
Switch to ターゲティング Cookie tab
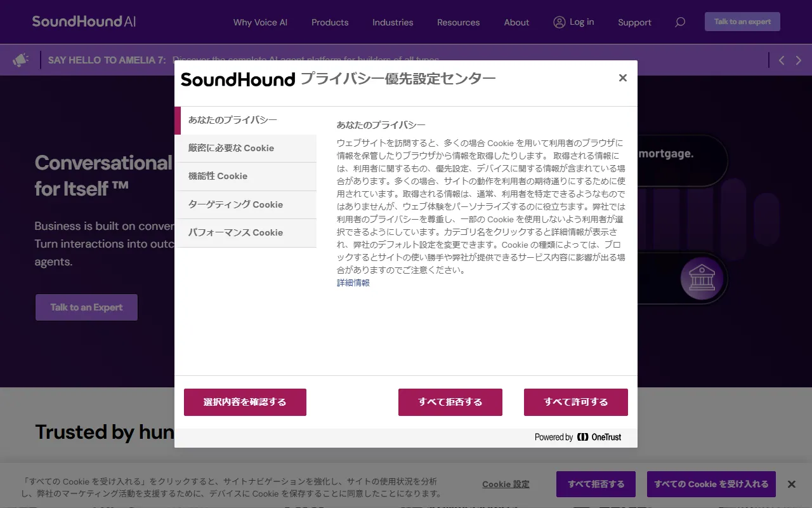click(x=235, y=204)
